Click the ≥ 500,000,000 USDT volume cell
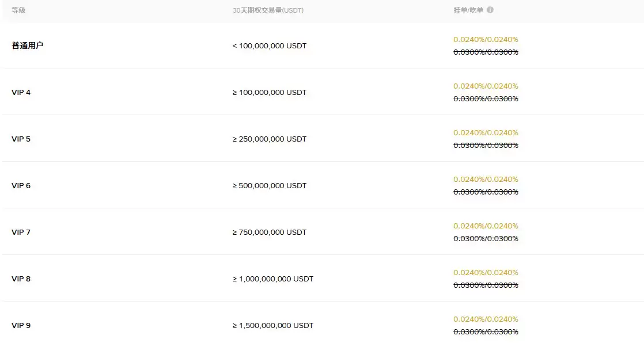Screen dimensions: 644x343 tap(270, 185)
